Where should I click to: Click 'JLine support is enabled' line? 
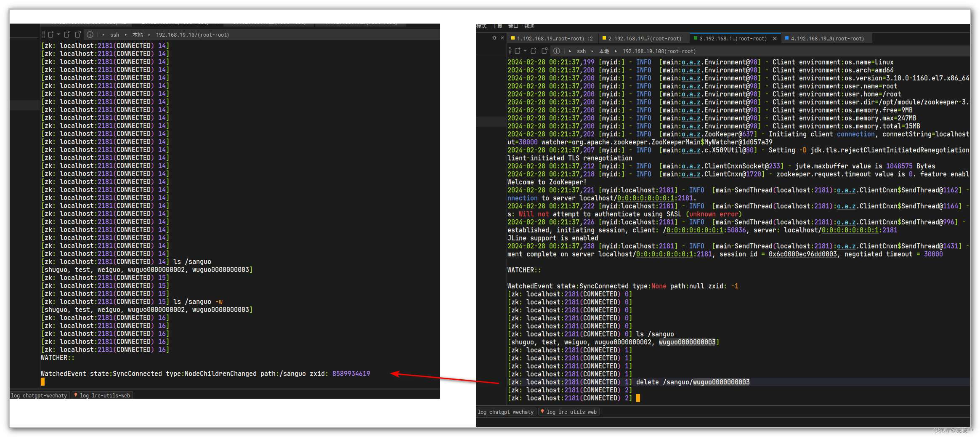pyautogui.click(x=552, y=238)
